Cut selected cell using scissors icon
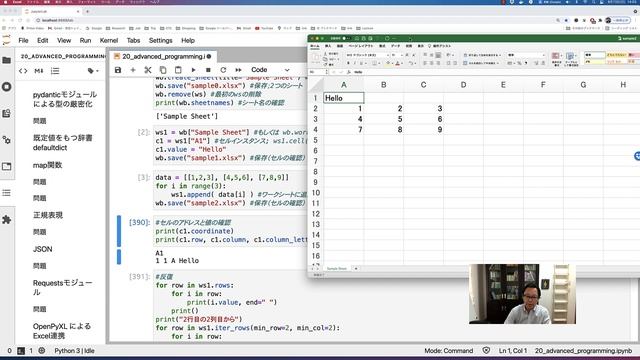 point(148,70)
